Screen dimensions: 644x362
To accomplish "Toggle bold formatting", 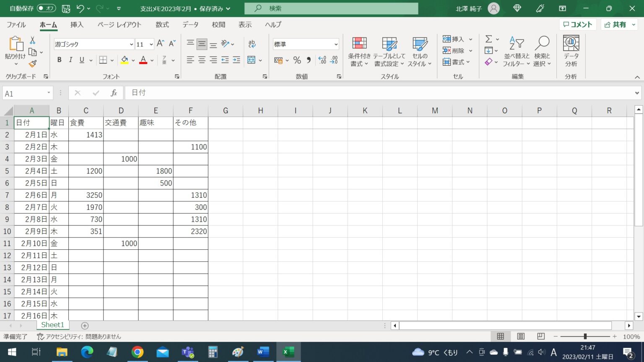I will coord(59,60).
